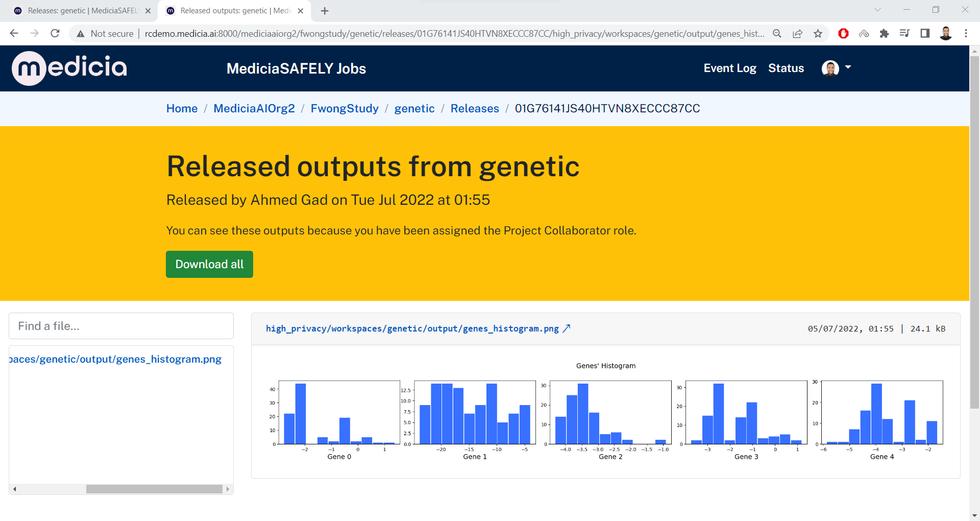
Task: Click the Project Collaborator role notice
Action: (x=401, y=230)
